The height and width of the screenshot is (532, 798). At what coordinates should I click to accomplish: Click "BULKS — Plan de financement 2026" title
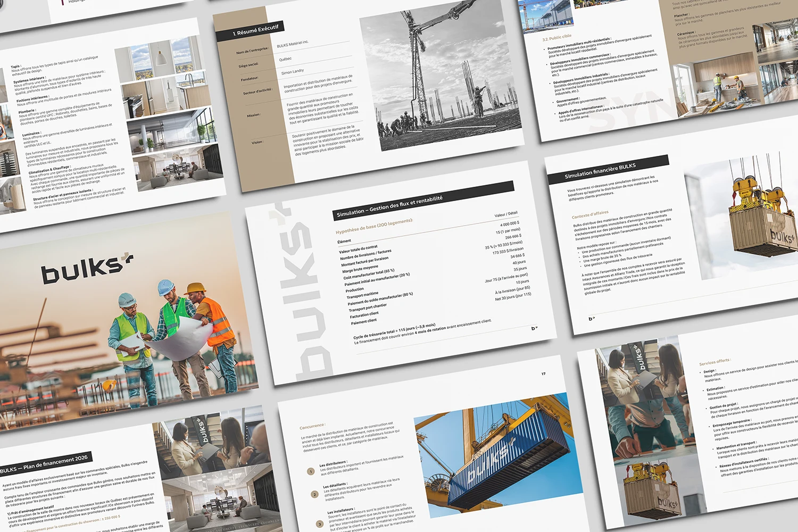coord(44,464)
